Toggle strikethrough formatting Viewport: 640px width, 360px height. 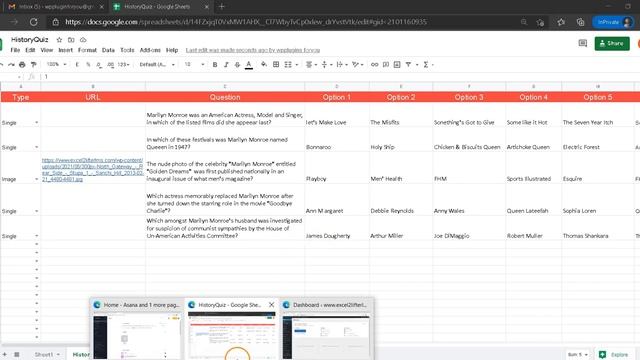click(237, 64)
